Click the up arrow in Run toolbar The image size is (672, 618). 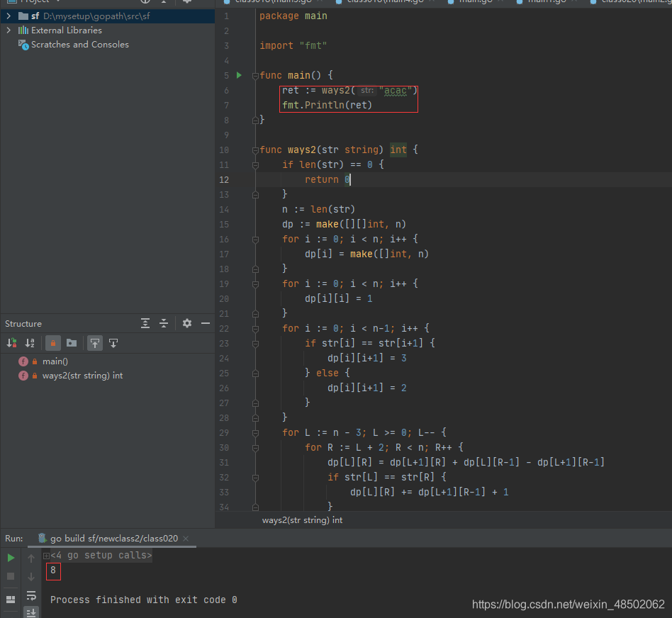click(x=31, y=558)
